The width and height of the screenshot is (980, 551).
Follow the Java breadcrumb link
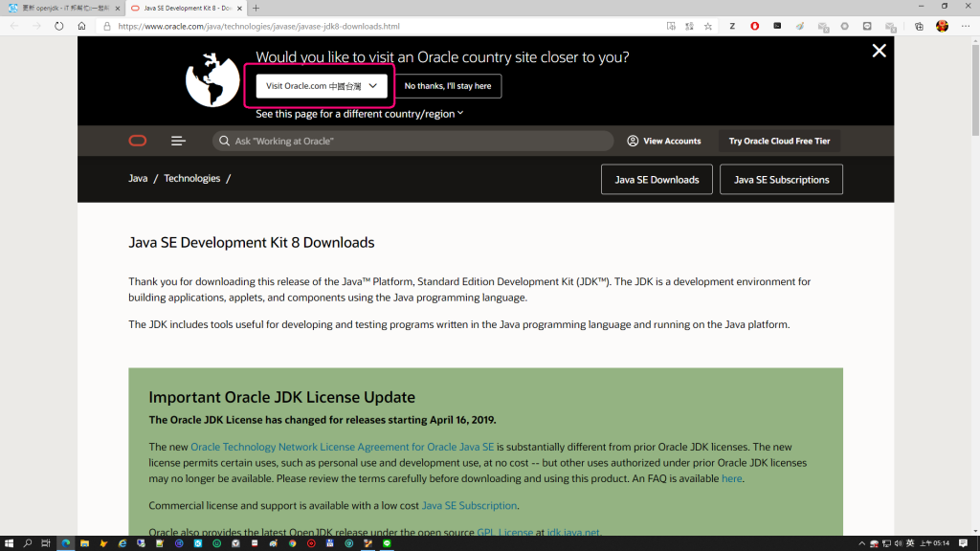click(x=138, y=179)
